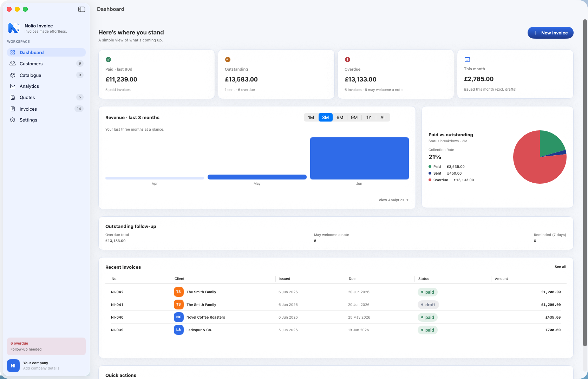
Task: Open Customers via people icon
Action: click(x=13, y=64)
